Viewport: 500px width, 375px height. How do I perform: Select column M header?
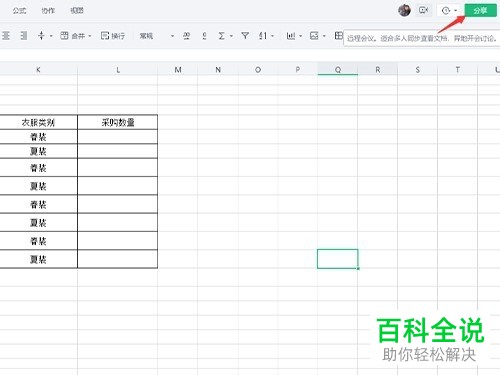pyautogui.click(x=178, y=70)
